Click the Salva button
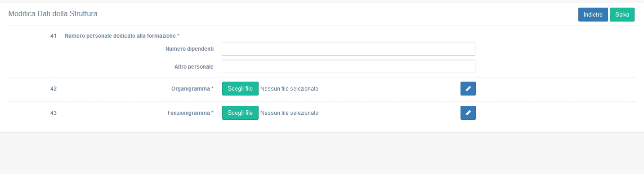 click(x=622, y=14)
